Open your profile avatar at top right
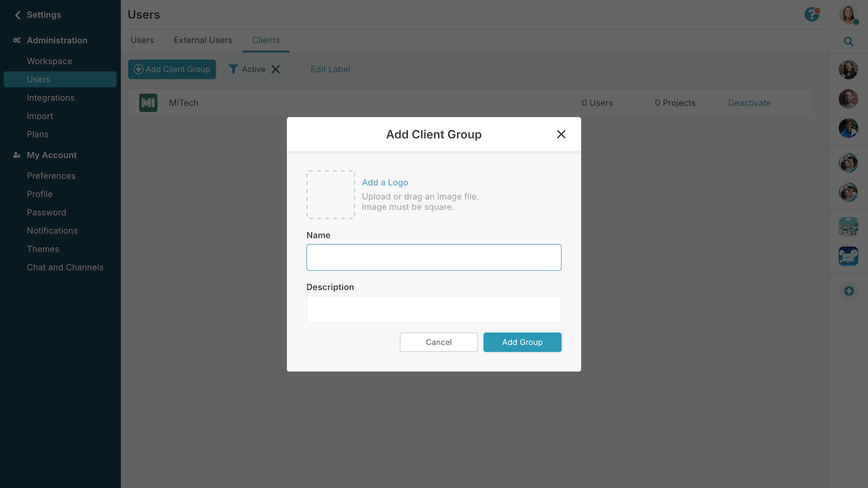868x488 pixels. pos(848,15)
